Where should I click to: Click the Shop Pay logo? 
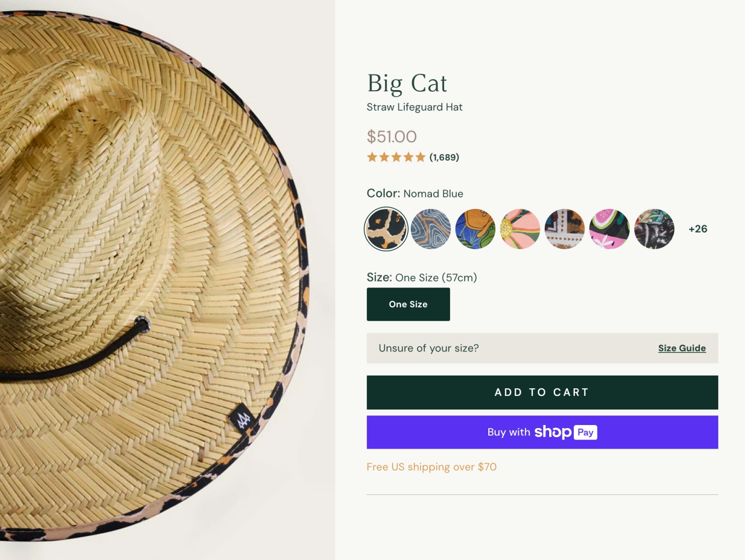[x=565, y=432]
